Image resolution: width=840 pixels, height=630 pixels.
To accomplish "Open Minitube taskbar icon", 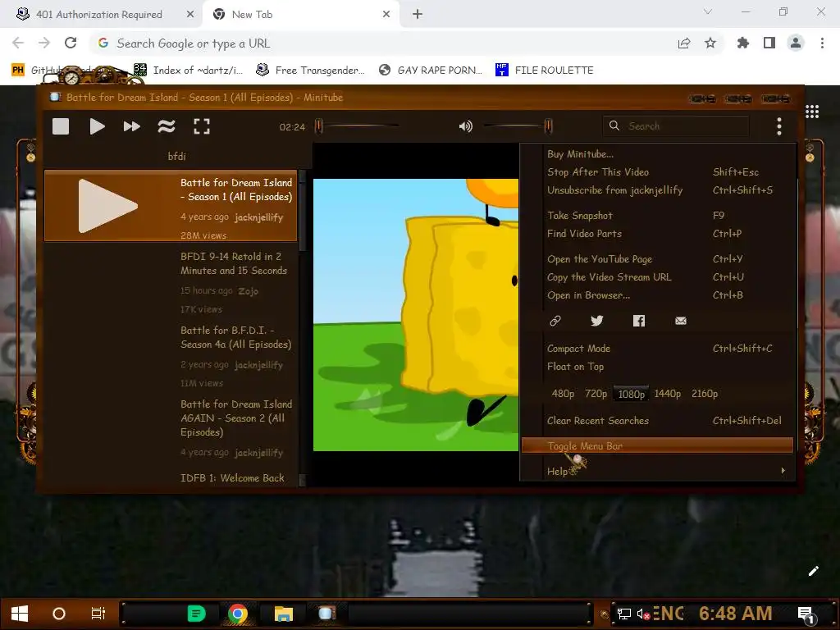I will tap(326, 614).
